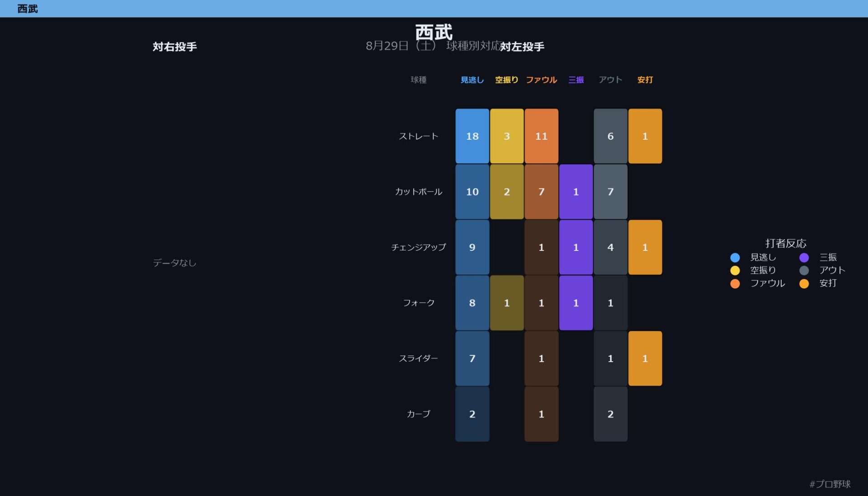Image resolution: width=868 pixels, height=496 pixels.
Task: Click the 安打 column header
Action: (645, 80)
